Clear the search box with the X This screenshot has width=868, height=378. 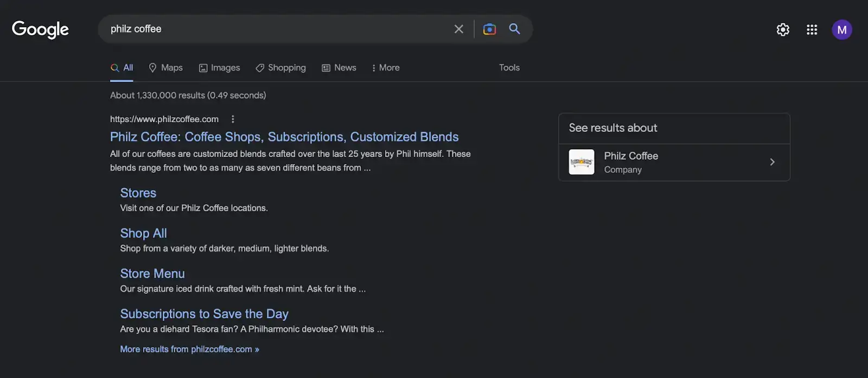(459, 29)
